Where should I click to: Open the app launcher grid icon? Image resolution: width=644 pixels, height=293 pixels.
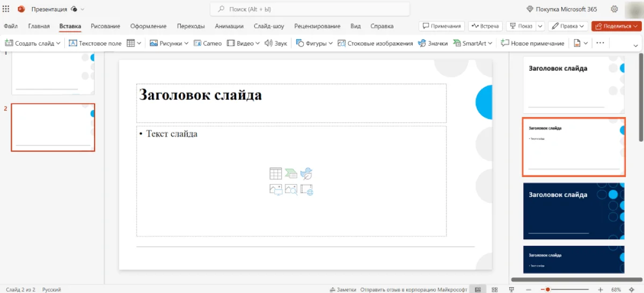pos(6,9)
